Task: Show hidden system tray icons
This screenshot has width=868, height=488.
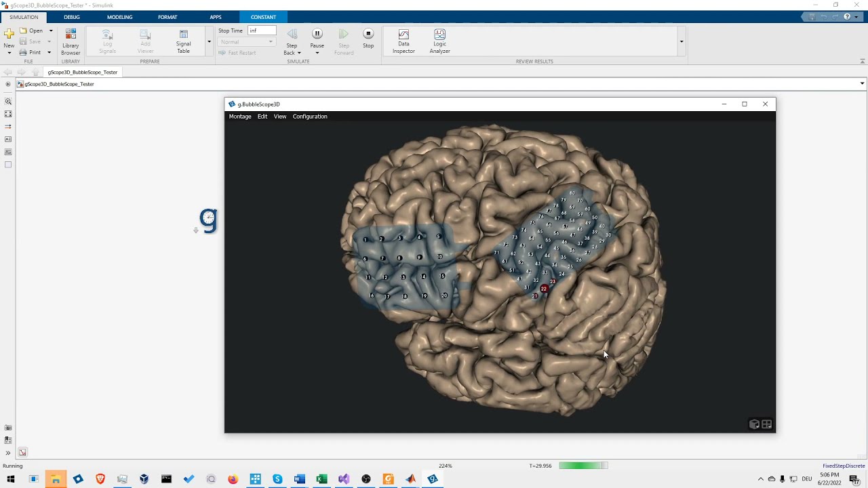Action: pos(760,479)
